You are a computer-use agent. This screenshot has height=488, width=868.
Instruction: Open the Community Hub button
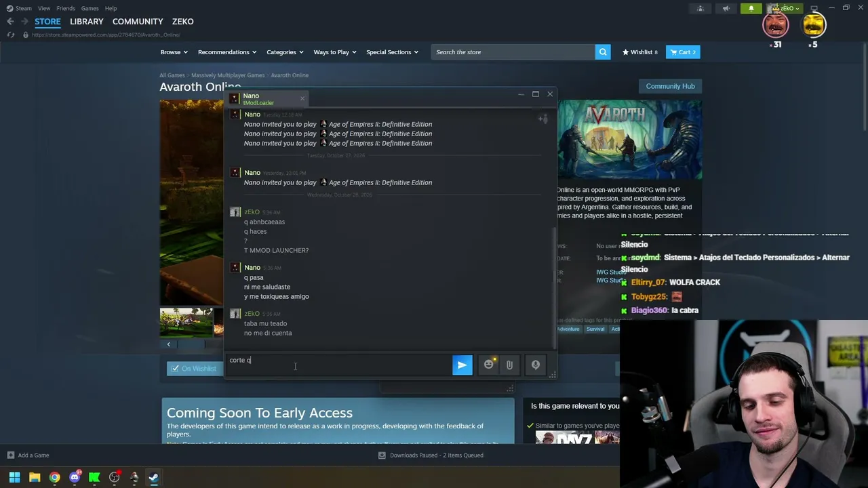coord(670,86)
